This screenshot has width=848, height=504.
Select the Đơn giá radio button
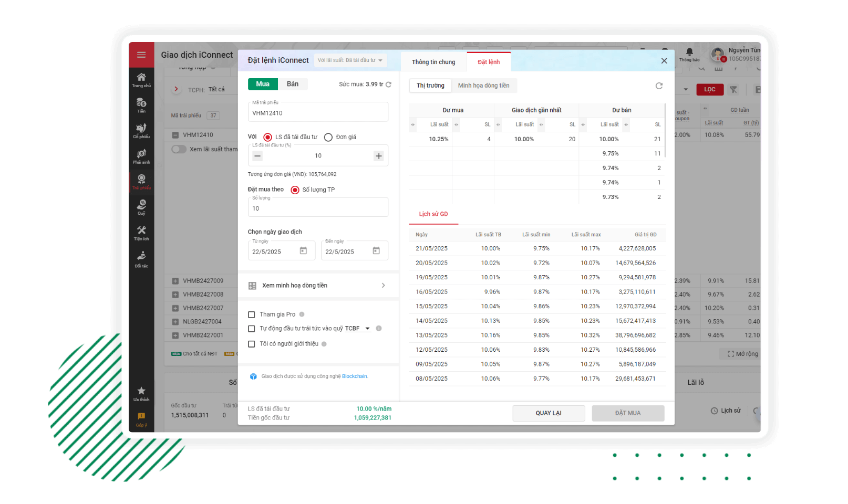(x=328, y=137)
